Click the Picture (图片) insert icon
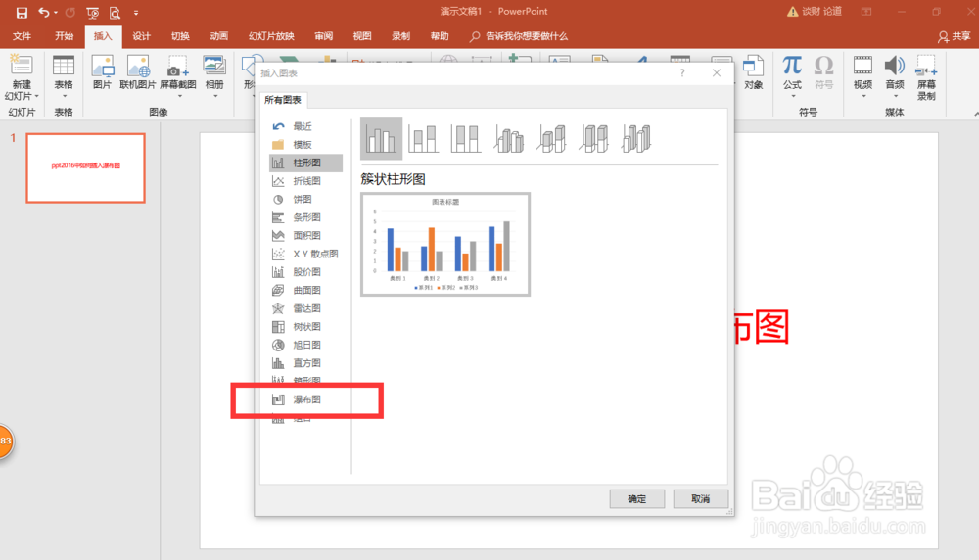The image size is (979, 560). point(103,67)
